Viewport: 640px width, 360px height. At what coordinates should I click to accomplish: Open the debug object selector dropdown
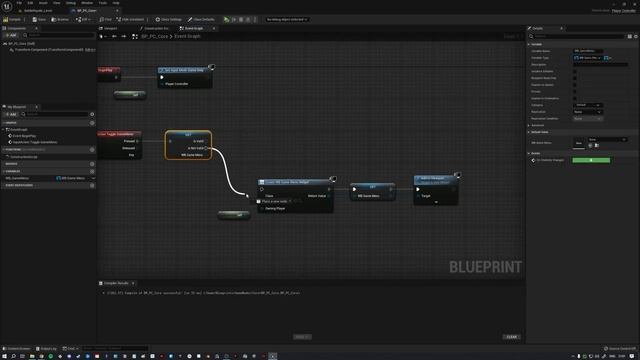point(287,19)
